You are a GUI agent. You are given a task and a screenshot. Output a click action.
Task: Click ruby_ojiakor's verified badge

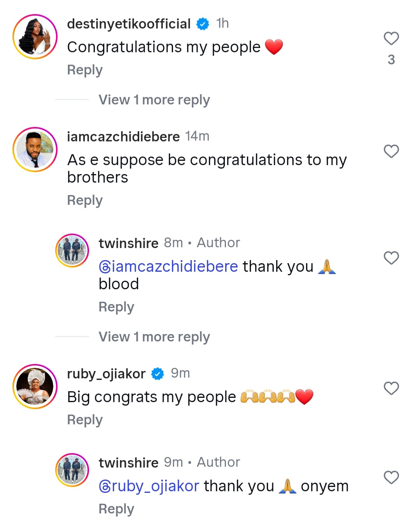[157, 373]
